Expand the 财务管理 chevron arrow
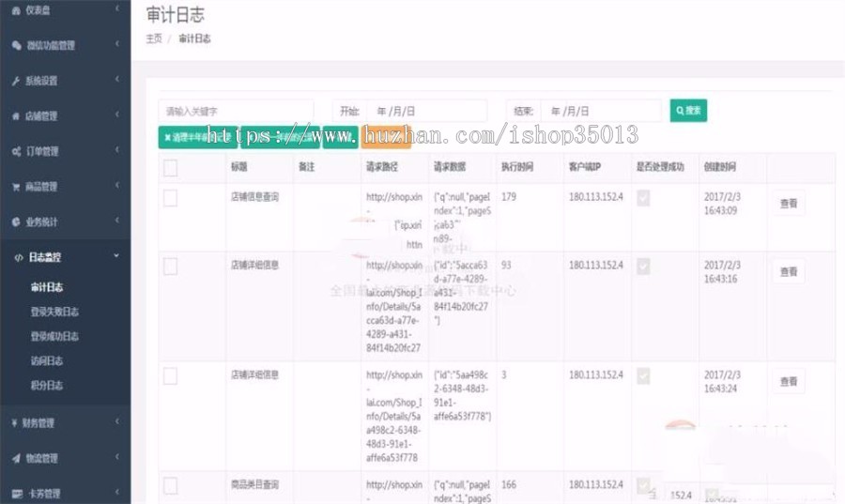The height and width of the screenshot is (504, 845). coord(117,421)
